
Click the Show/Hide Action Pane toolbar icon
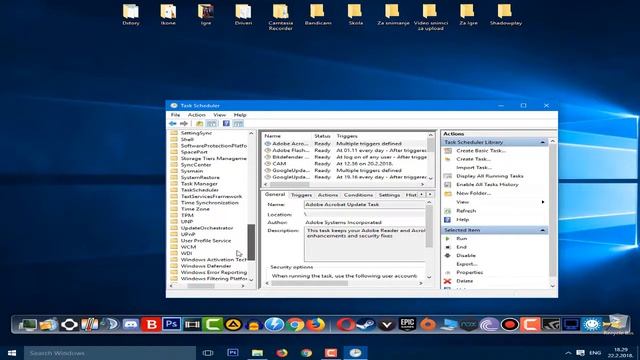pyautogui.click(x=238, y=123)
